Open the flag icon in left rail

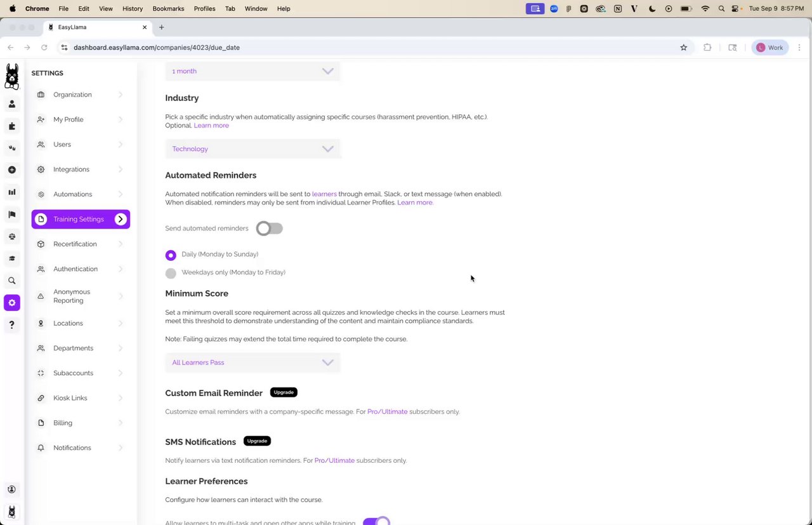click(11, 215)
